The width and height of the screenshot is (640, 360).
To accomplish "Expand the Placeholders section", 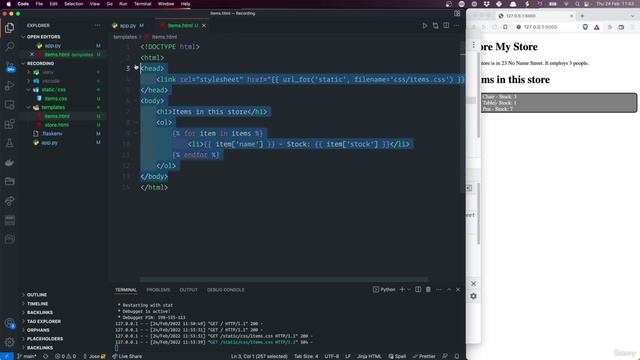I will coord(45,339).
